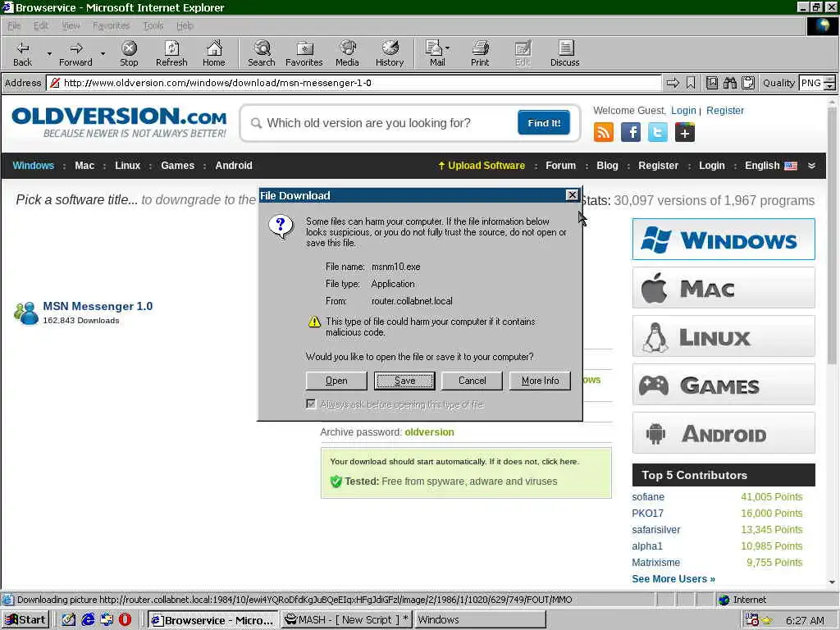Open the Quality PNG dropdown
840x630 pixels.
pyautogui.click(x=830, y=83)
